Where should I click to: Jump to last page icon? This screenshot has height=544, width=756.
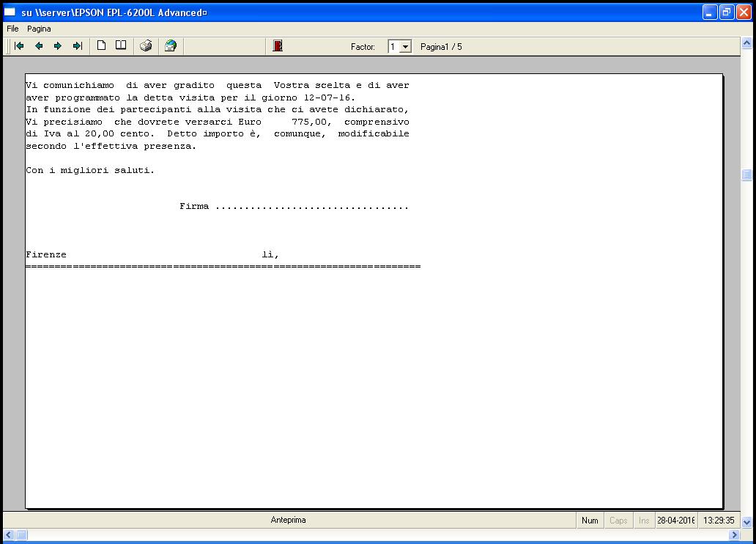(x=78, y=46)
